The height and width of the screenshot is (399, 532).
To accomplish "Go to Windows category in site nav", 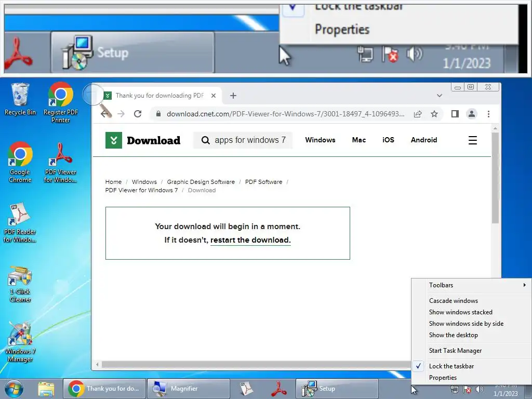I will tap(320, 140).
